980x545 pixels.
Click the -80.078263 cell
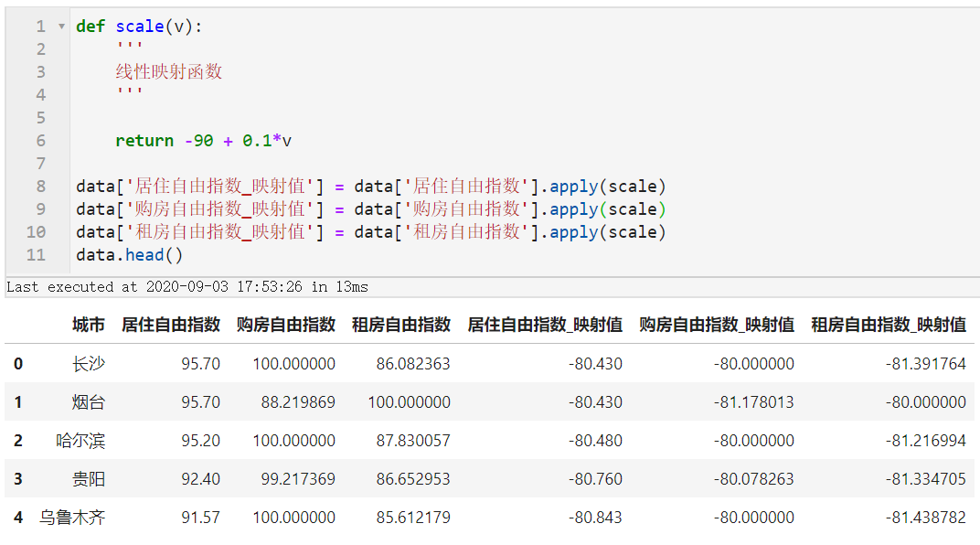click(x=754, y=479)
